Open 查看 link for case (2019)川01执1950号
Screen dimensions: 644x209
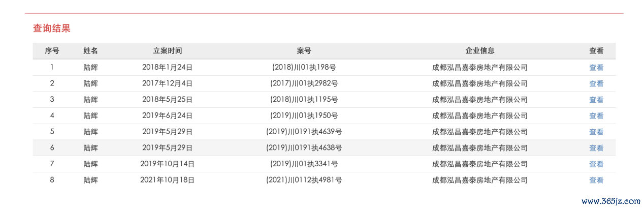click(x=596, y=116)
